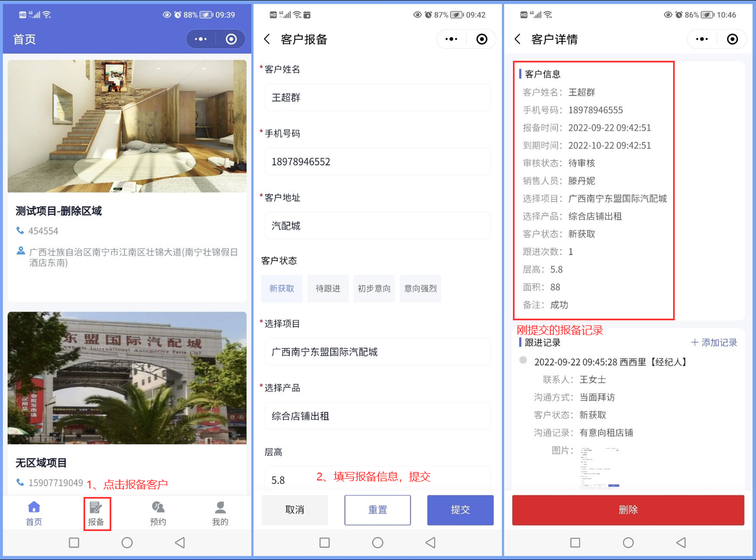Viewport: 756px width, 560px height.
Task: Open the 报备 tab in bottom navigation
Action: pos(96,513)
